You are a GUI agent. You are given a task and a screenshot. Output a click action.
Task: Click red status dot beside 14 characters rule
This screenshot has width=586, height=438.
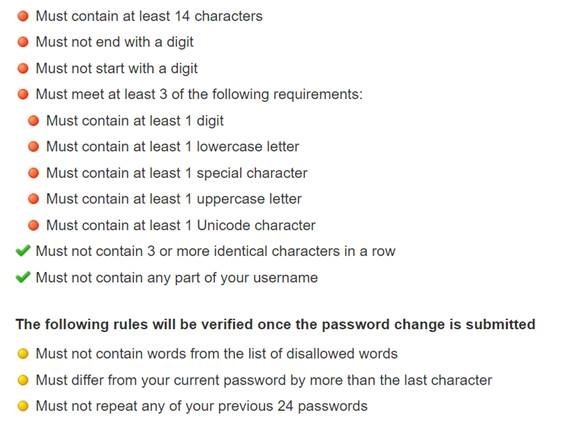23,16
